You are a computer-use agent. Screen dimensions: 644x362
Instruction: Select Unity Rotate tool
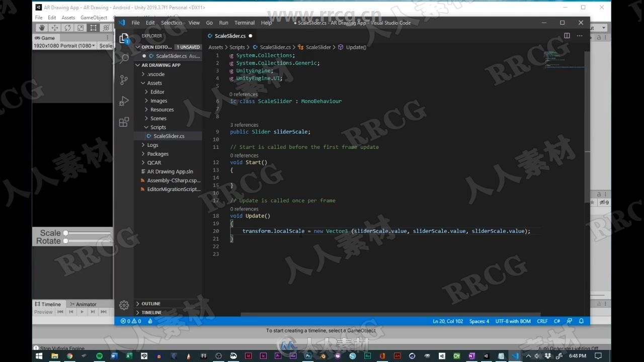67,28
